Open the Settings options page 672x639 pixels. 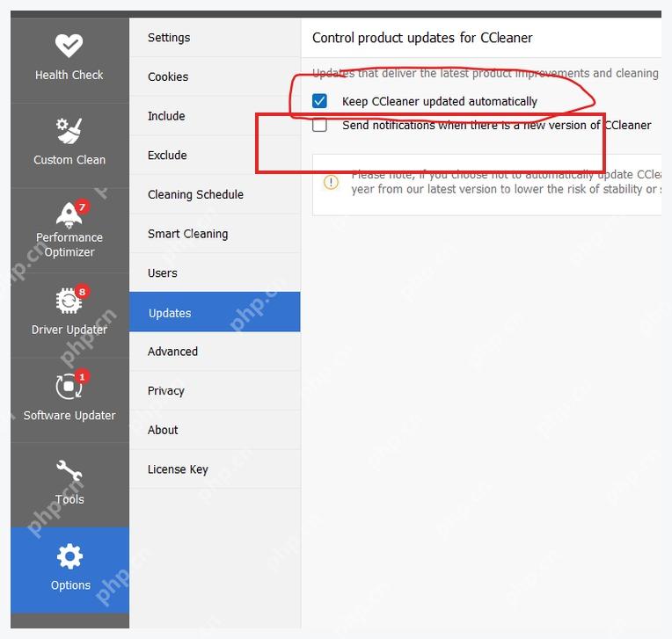coord(215,38)
